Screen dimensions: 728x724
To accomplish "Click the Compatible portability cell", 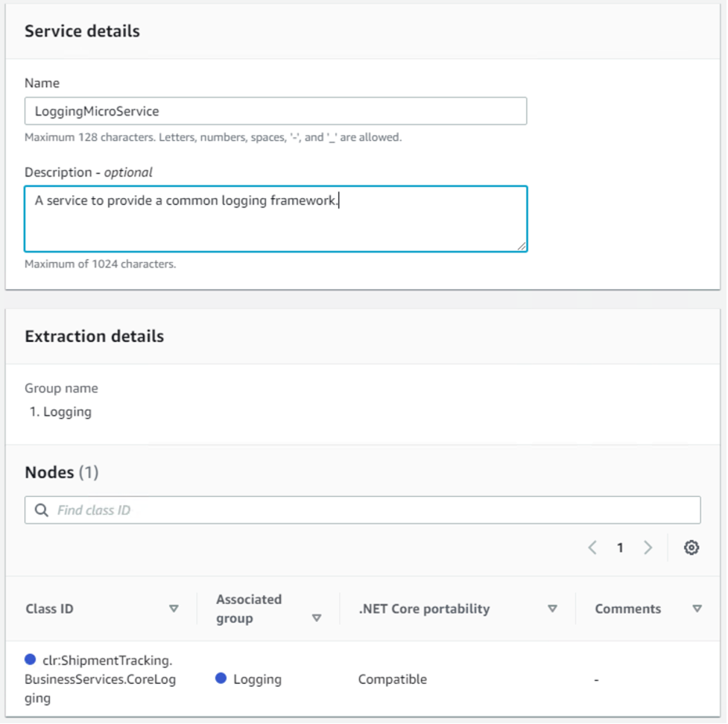I will pos(393,679).
